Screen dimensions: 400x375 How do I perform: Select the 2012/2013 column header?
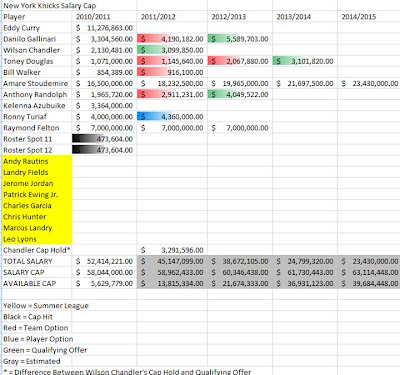pos(240,17)
